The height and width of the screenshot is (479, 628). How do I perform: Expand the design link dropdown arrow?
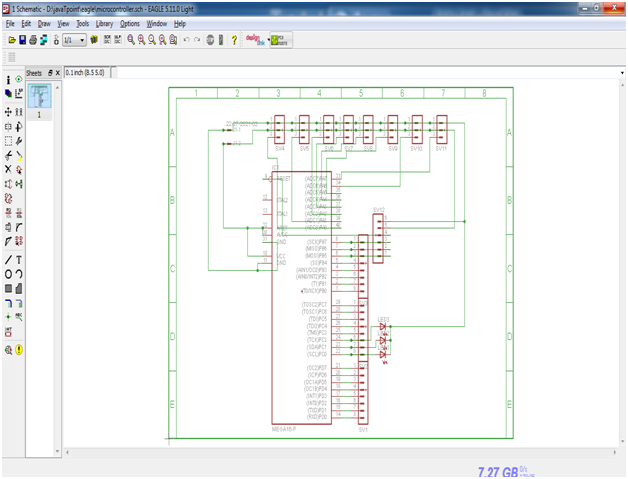268,40
